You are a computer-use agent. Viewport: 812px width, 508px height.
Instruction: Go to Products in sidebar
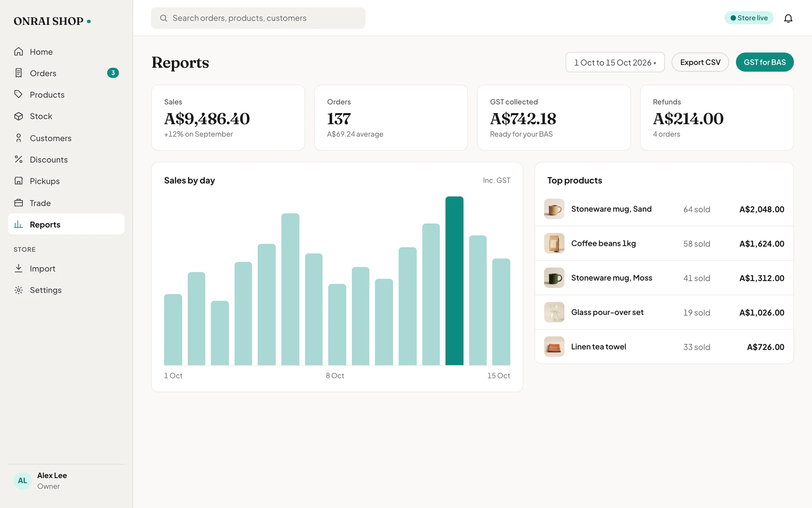[66, 94]
